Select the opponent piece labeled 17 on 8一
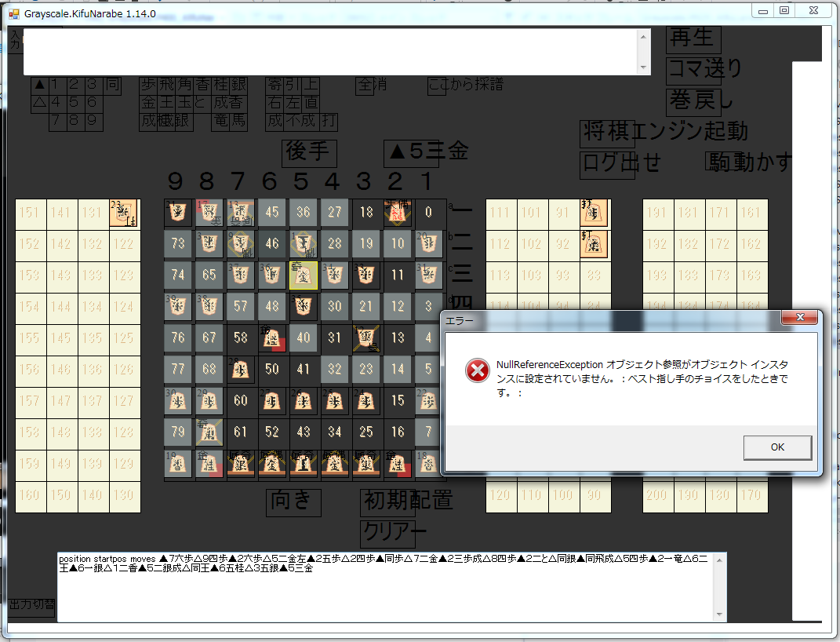This screenshot has width=840, height=642. (x=209, y=212)
